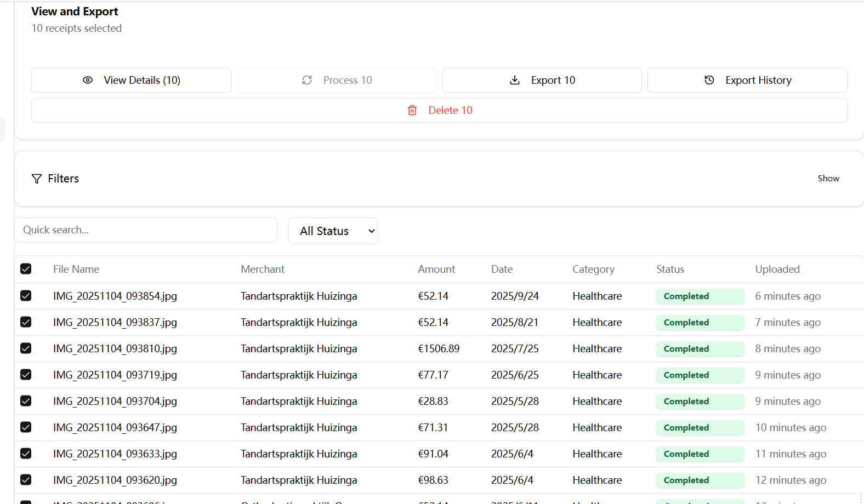
Task: Click the 2025/7/25 date cell
Action: point(515,348)
